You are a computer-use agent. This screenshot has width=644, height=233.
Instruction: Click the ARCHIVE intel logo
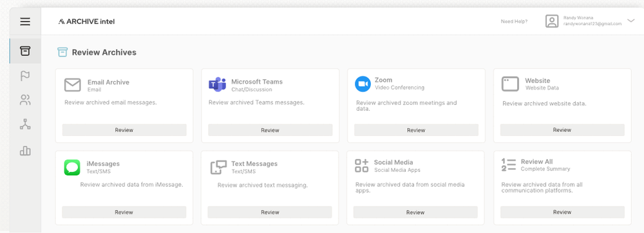point(87,22)
